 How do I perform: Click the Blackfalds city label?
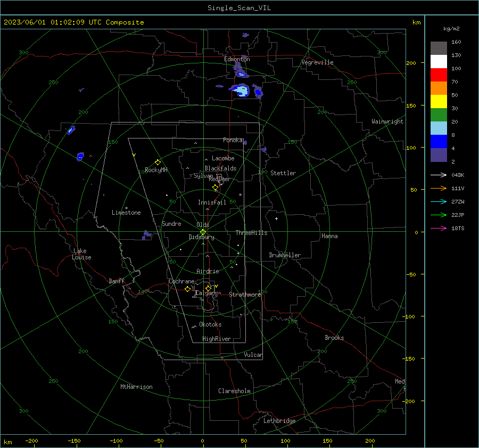[220, 168]
